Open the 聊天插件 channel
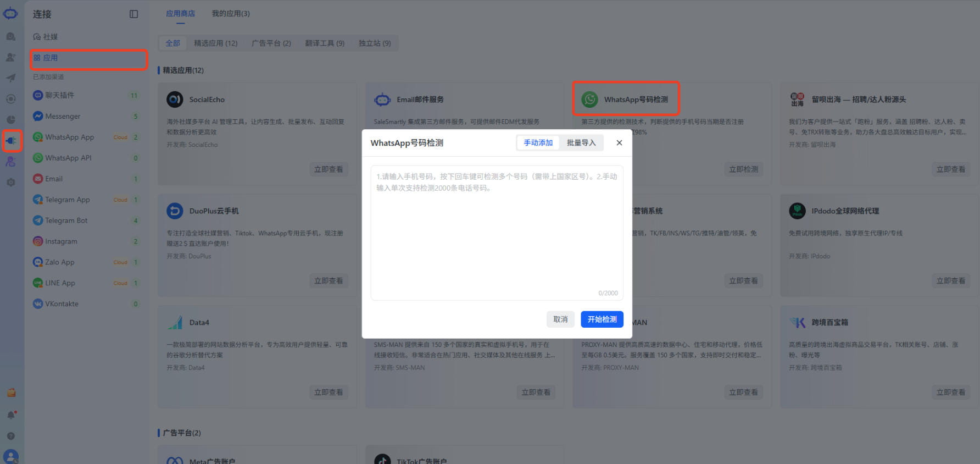This screenshot has height=464, width=980. 87,95
